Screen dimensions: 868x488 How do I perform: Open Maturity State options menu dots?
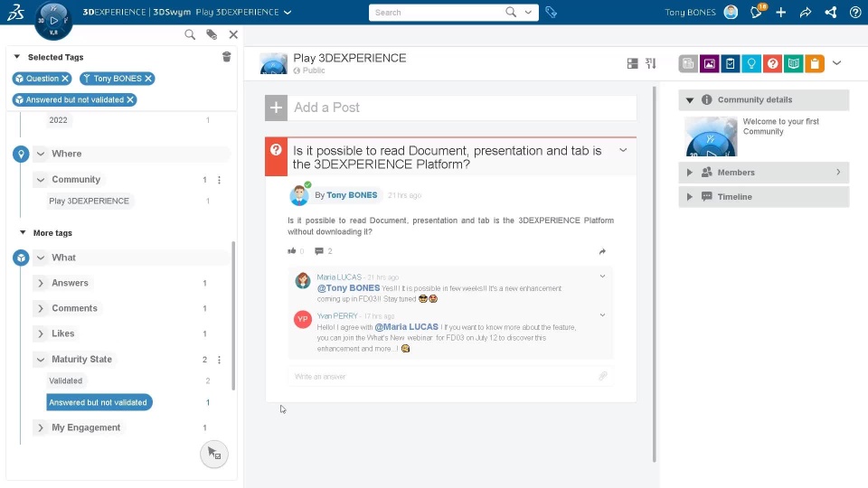tap(219, 360)
